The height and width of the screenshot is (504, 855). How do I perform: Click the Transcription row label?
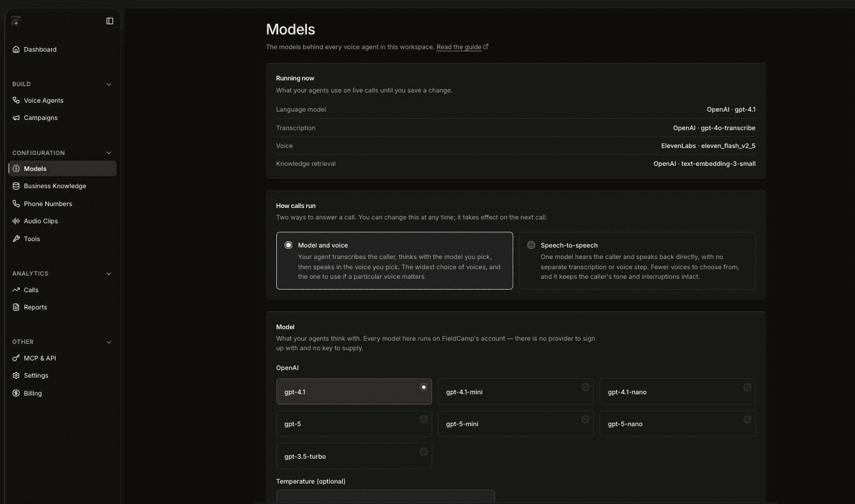(295, 128)
